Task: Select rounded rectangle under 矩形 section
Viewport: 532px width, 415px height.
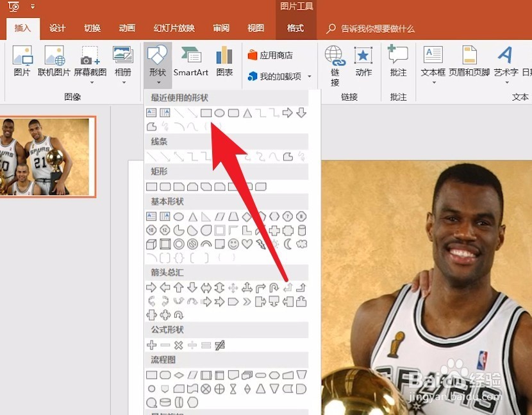Action: click(x=165, y=187)
